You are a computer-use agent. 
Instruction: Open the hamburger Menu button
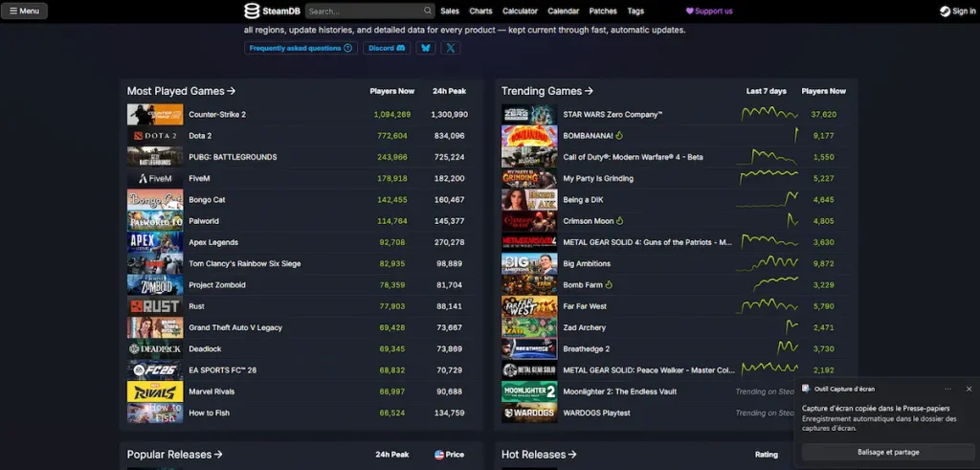coord(24,11)
